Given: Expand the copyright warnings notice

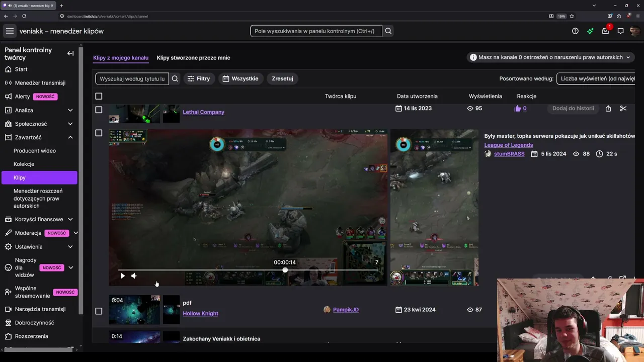Looking at the screenshot, I should [550, 57].
